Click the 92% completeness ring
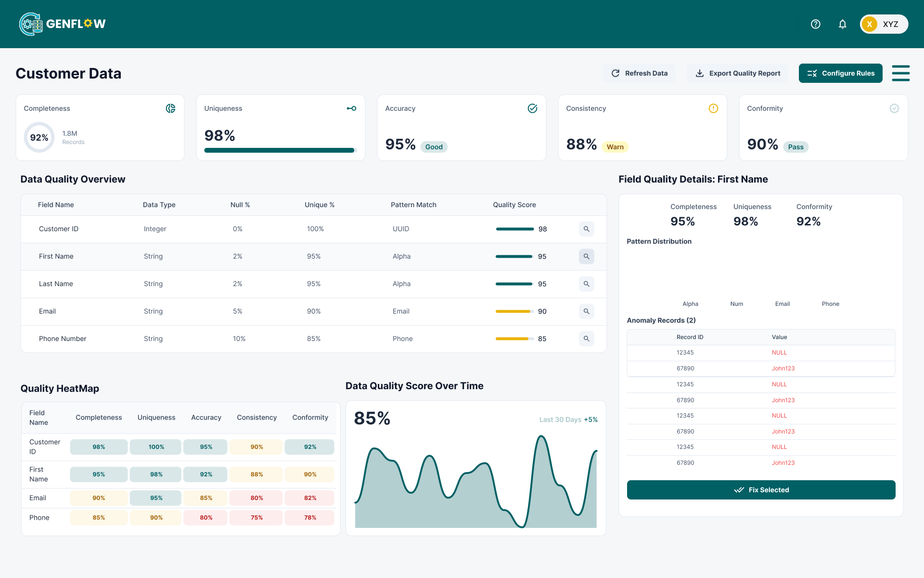This screenshot has height=578, width=924. [x=39, y=137]
